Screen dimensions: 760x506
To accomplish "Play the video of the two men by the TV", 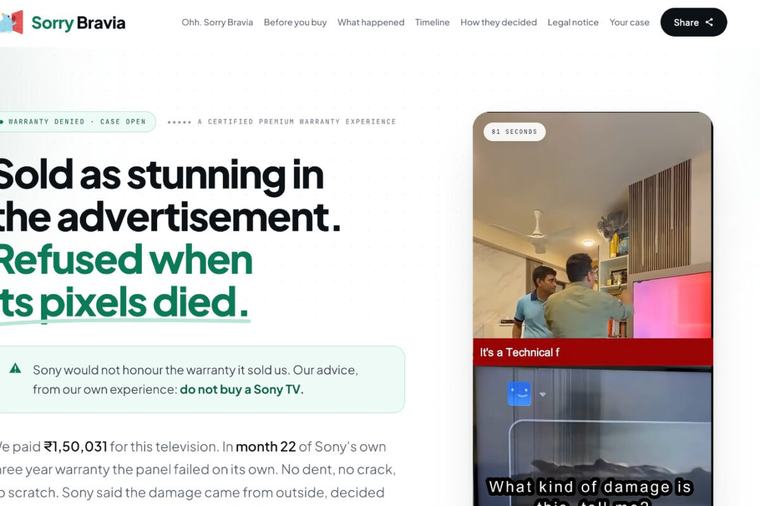I will (592, 225).
